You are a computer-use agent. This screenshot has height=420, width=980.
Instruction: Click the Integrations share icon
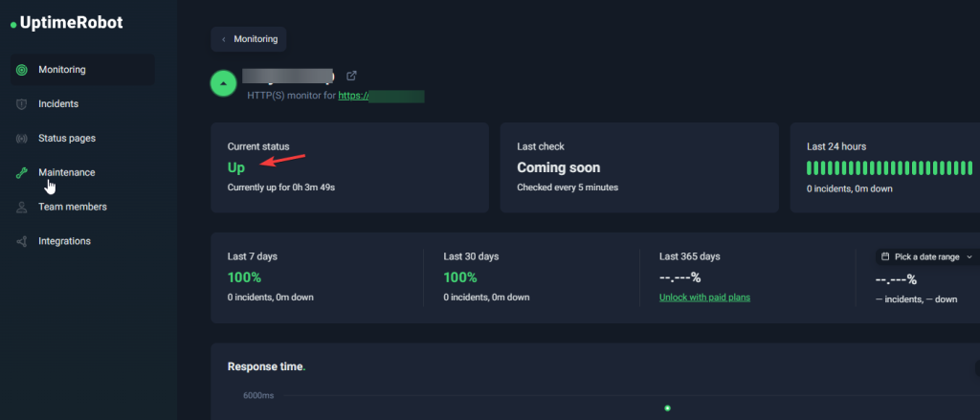click(x=22, y=241)
